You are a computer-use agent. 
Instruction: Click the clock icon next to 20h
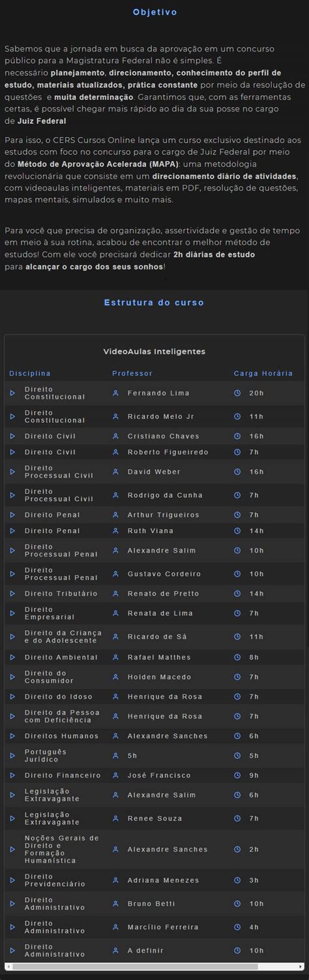pyautogui.click(x=237, y=393)
